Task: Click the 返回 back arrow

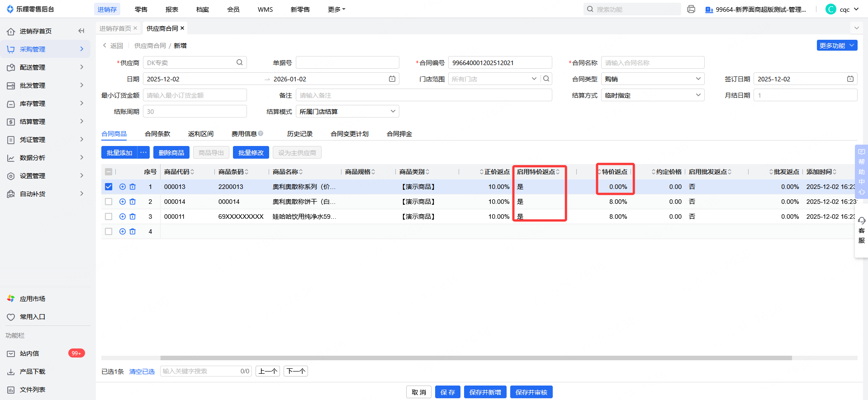Action: pos(104,45)
